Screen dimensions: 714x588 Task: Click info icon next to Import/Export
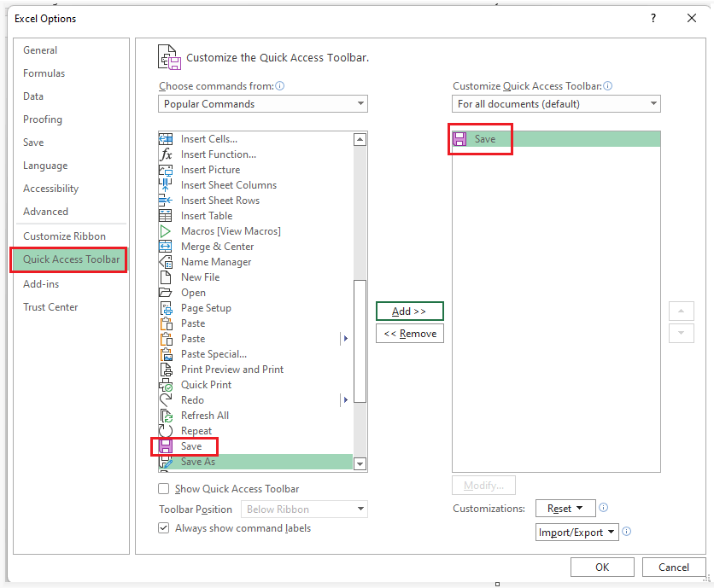coord(627,532)
